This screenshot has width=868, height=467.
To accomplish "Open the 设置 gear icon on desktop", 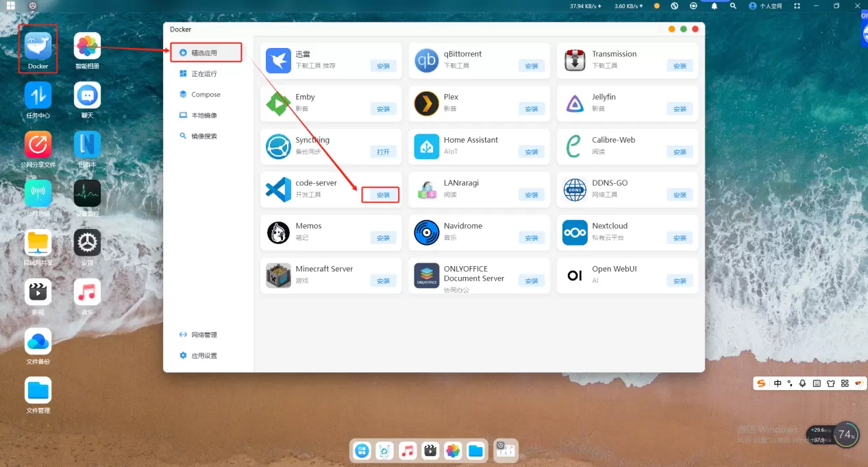I will (87, 243).
